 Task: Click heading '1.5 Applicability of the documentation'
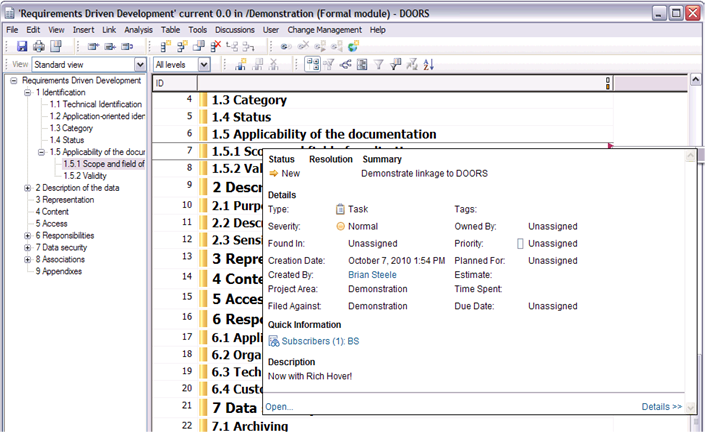pos(324,134)
